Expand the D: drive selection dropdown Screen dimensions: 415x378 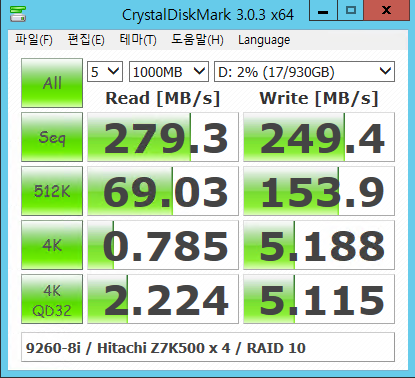304,72
